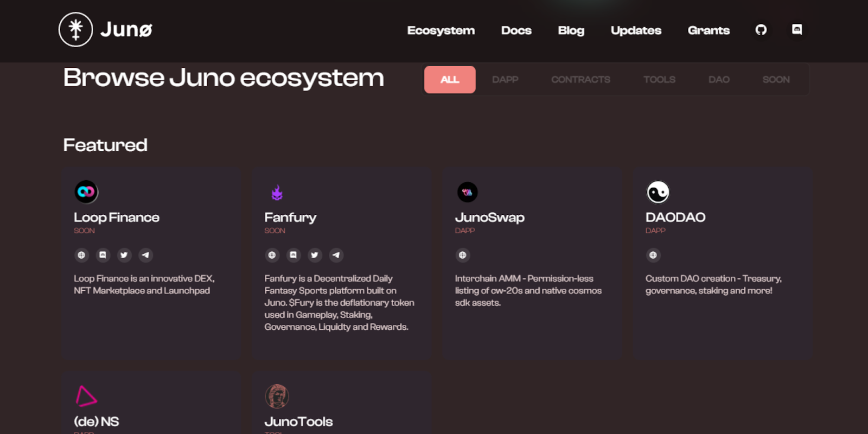Click the JunoTools card title

click(298, 422)
